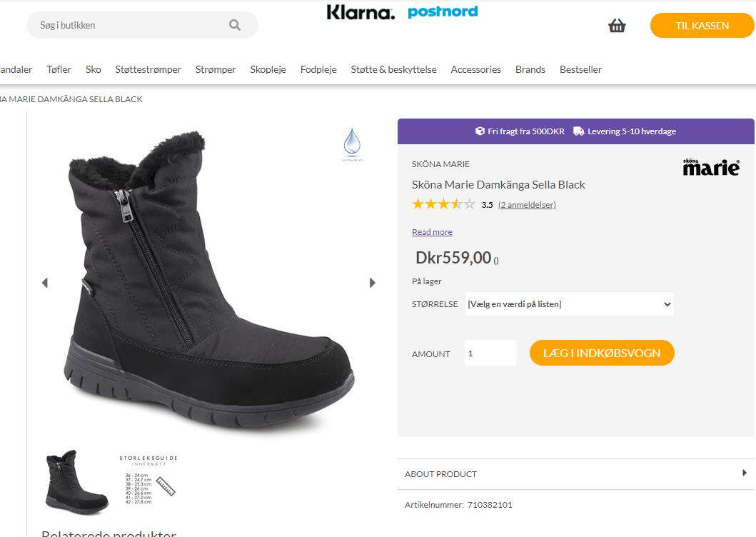The height and width of the screenshot is (537, 756).
Task: Click the Klarna logo
Action: click(361, 12)
